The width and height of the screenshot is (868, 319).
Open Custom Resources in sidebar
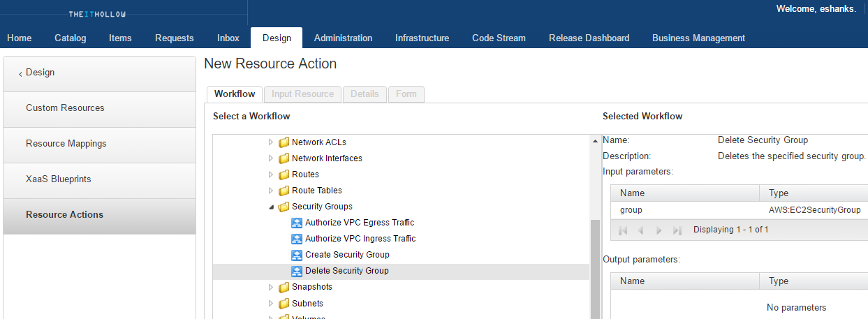99,108
